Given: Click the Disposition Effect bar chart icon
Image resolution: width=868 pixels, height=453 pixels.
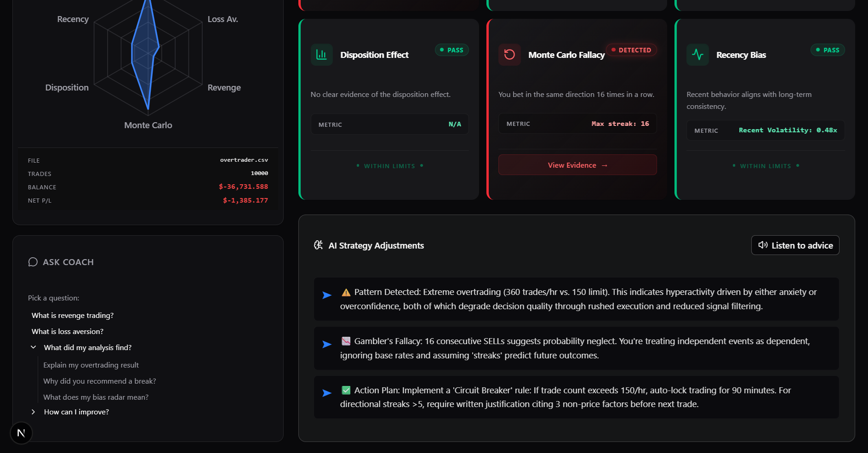Looking at the screenshot, I should click(321, 55).
